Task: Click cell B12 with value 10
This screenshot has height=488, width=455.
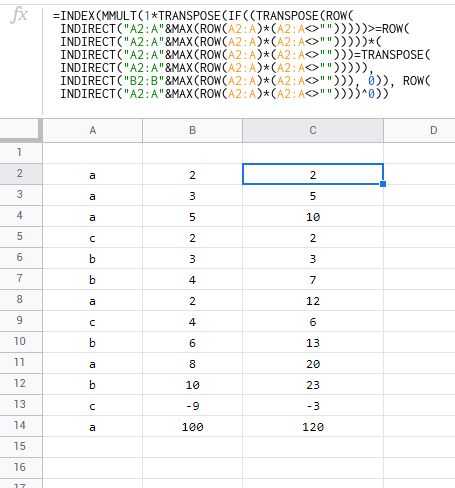Action: coord(192,384)
